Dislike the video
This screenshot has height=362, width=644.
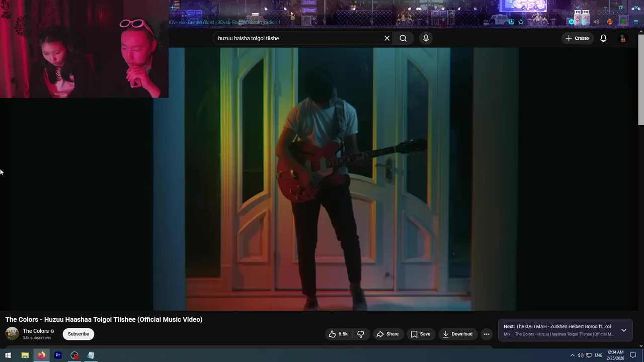(x=361, y=334)
